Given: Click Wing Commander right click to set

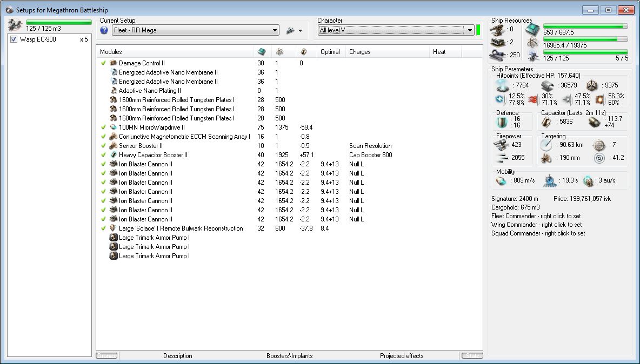Looking at the screenshot, I should (537, 225).
